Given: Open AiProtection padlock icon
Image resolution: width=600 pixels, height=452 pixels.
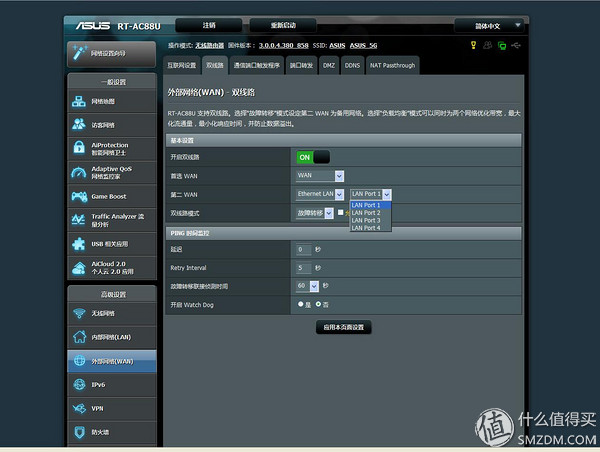Looking at the screenshot, I should [x=79, y=148].
